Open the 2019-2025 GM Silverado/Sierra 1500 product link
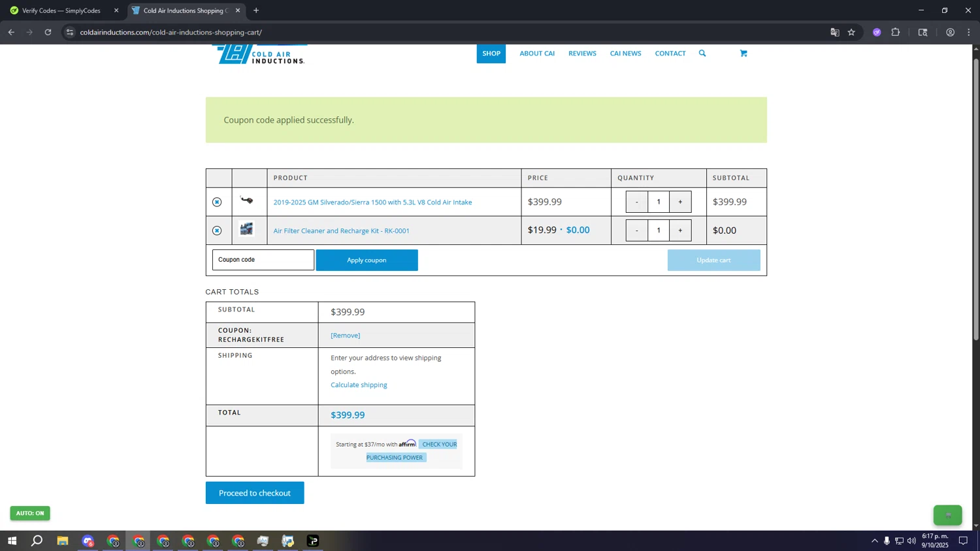 (372, 202)
